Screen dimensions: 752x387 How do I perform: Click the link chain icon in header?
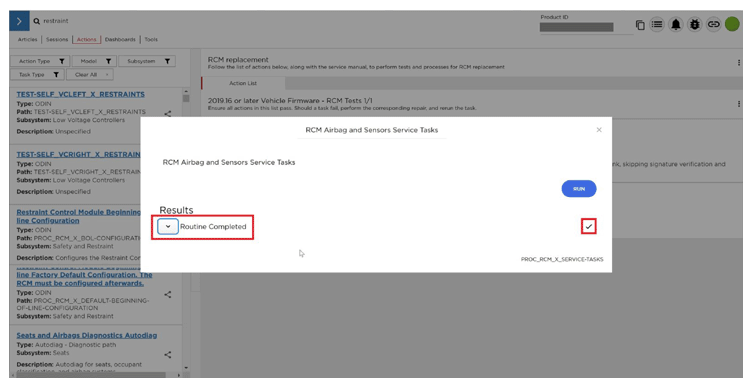point(714,24)
